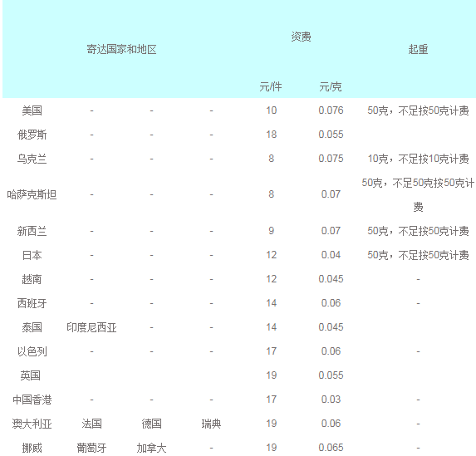This screenshot has width=476, height=456.
Task: Select the 英国 cell
Action: [x=31, y=375]
